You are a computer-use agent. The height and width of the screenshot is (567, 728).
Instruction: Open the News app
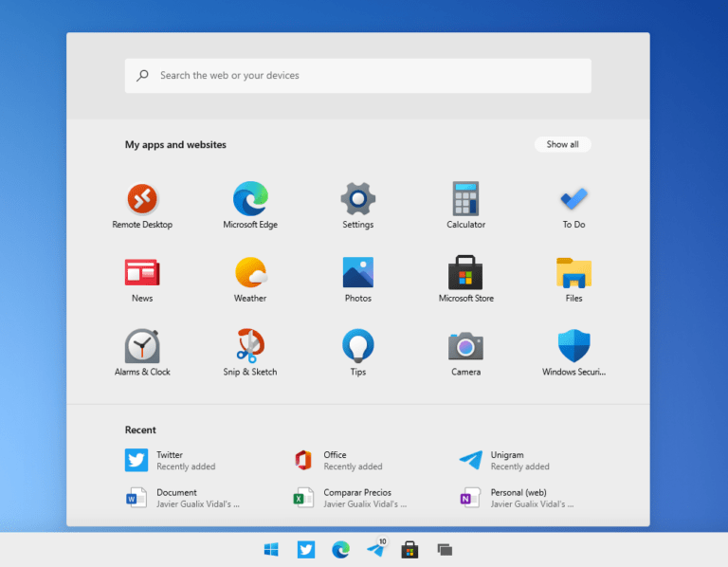tap(142, 280)
